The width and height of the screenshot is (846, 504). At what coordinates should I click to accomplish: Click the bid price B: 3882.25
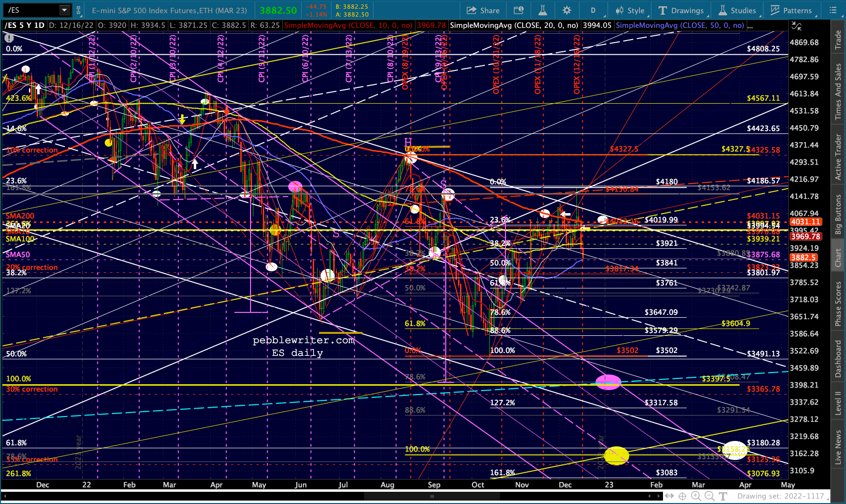point(352,7)
